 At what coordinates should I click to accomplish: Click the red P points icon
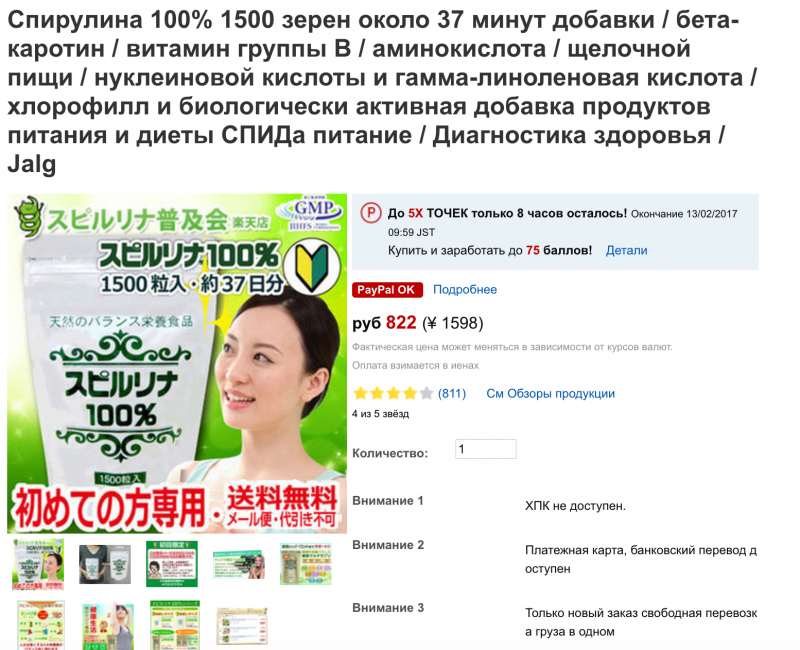coord(370,213)
